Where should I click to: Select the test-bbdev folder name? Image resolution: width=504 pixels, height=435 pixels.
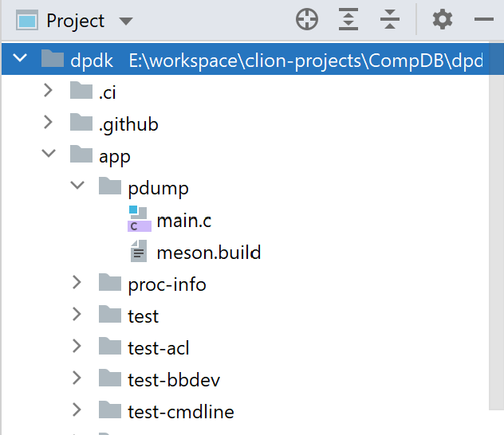(174, 380)
